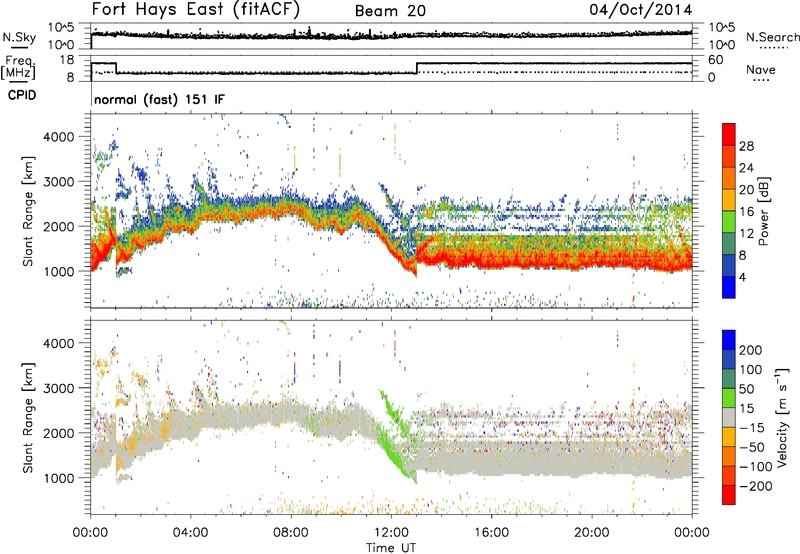Select the "50" velocity colorbar value
The image size is (800, 554).
tap(746, 389)
